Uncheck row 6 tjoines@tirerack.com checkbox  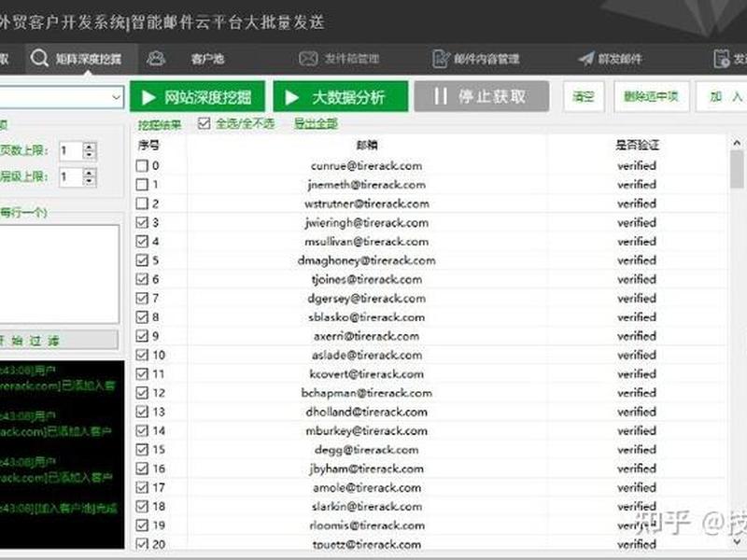point(142,279)
